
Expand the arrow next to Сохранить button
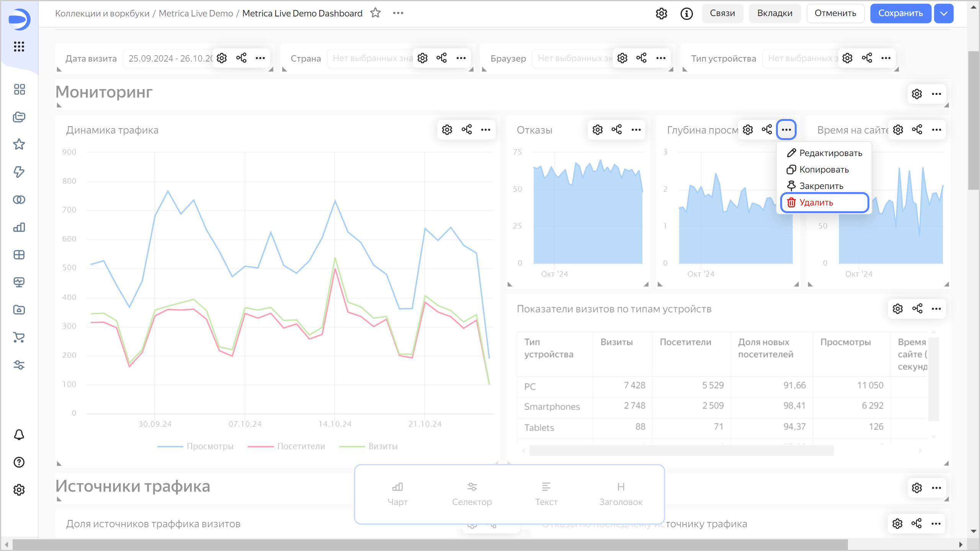(x=944, y=13)
